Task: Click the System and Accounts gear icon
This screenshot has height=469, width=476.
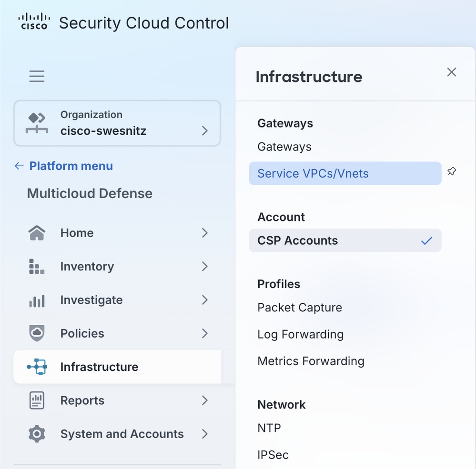Action: 37,434
